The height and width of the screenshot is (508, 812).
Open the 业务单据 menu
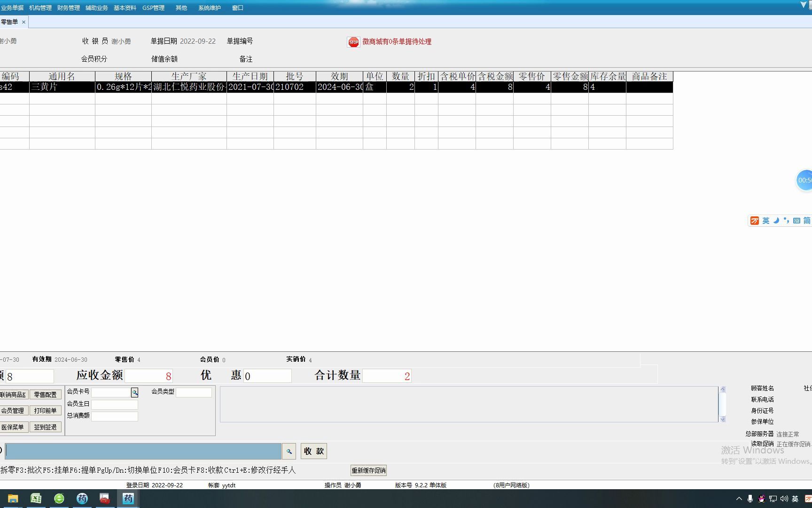(12, 8)
